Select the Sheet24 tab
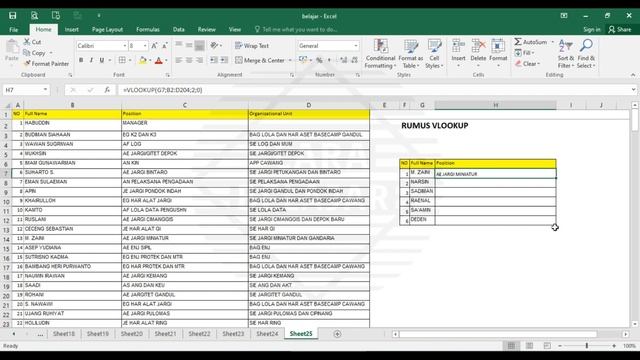This screenshot has width=640, height=360. (x=267, y=334)
